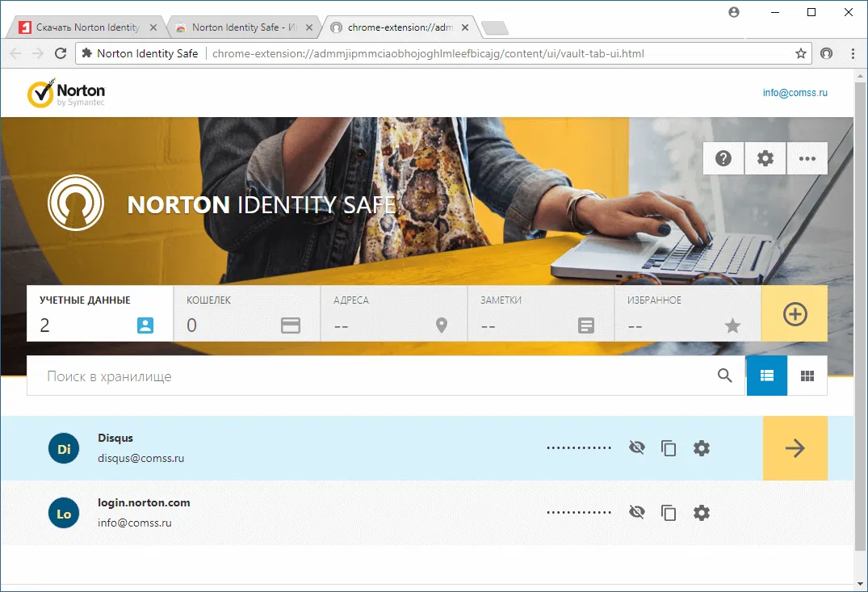
Task: Open Disqus entry settings gear
Action: pyautogui.click(x=702, y=448)
